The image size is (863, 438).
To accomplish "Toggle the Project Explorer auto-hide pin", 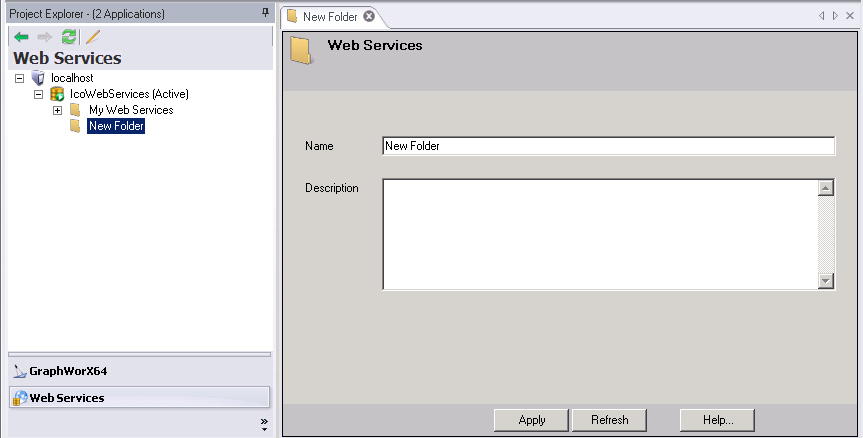I will [x=265, y=13].
